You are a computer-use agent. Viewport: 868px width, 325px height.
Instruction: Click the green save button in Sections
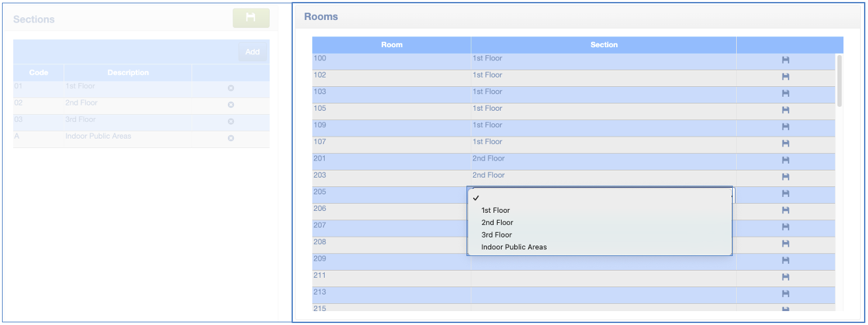click(250, 18)
